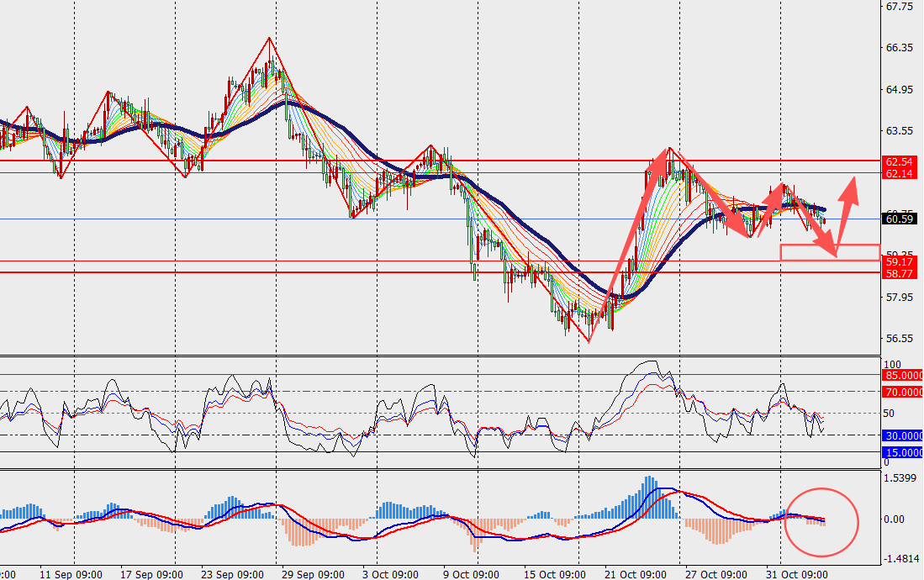Image resolution: width=924 pixels, height=580 pixels.
Task: Click the -1.4814 MACD scale value
Action: (901, 558)
